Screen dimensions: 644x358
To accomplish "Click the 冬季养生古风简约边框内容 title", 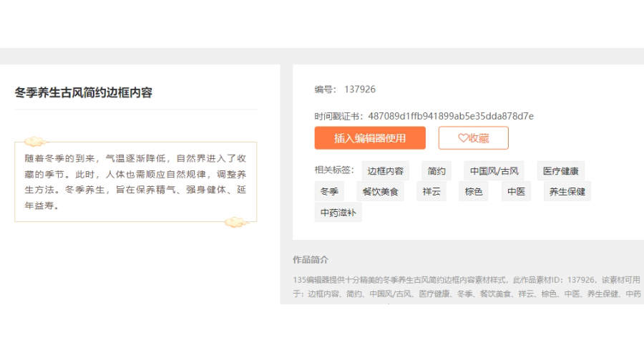I will (84, 92).
